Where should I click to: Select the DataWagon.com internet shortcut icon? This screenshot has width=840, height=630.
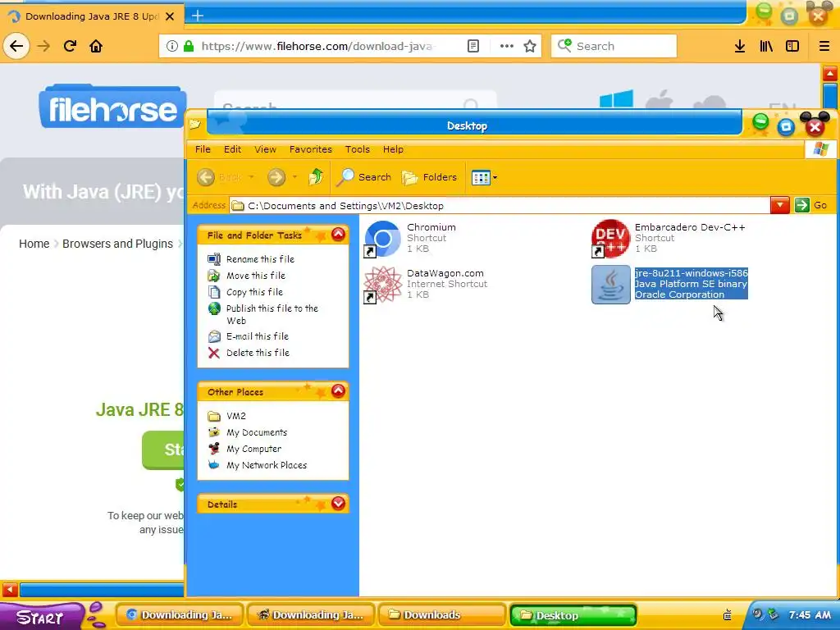pyautogui.click(x=382, y=285)
